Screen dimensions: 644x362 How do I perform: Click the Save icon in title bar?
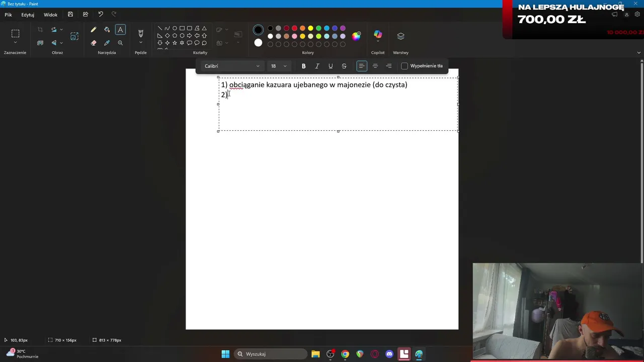pyautogui.click(x=70, y=15)
